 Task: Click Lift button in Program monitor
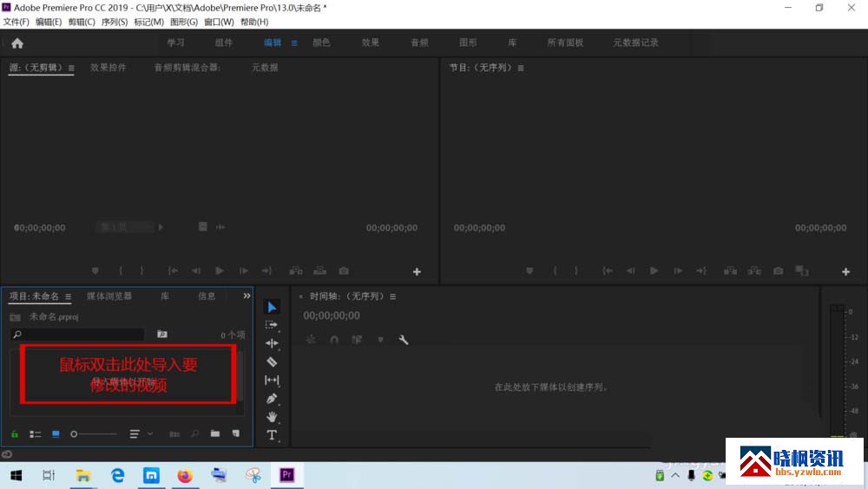(x=730, y=271)
